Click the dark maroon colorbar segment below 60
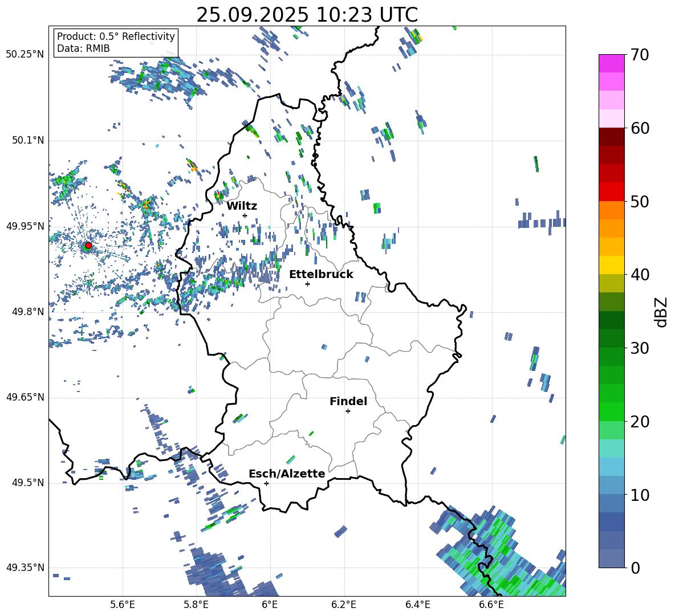Screen dimensions: 675x616 click(x=611, y=137)
